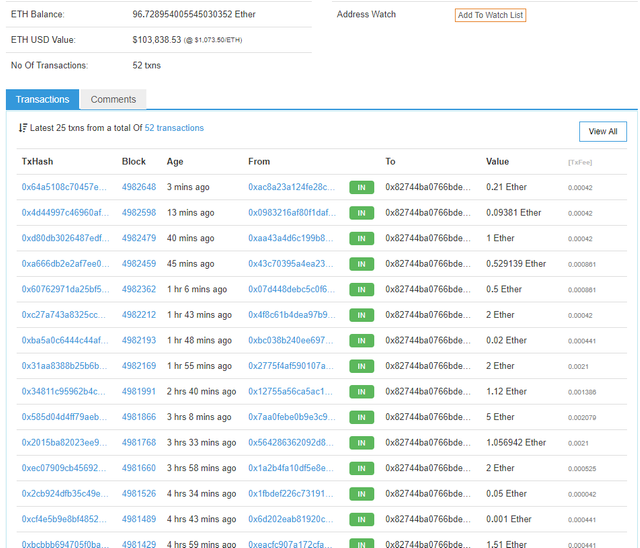Open sender address 0x564286362092d8
The width and height of the screenshot is (640, 548).
click(291, 442)
